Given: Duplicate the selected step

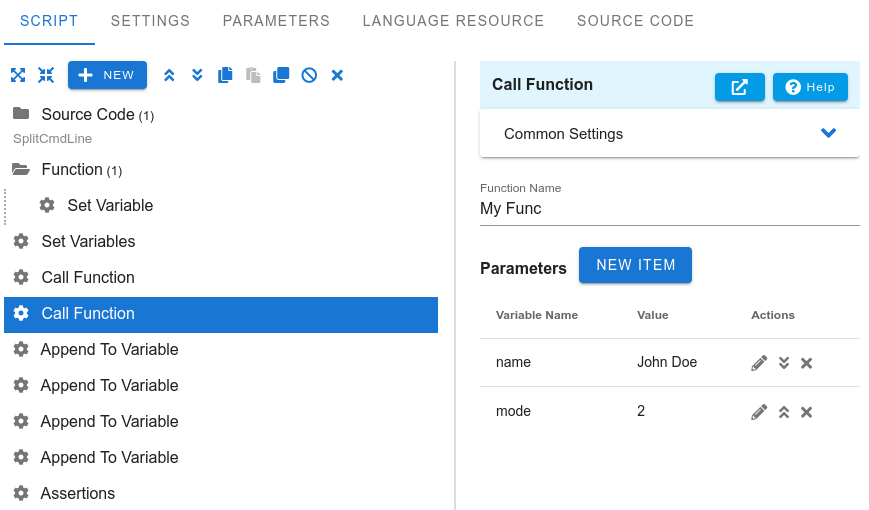Looking at the screenshot, I should tap(281, 75).
